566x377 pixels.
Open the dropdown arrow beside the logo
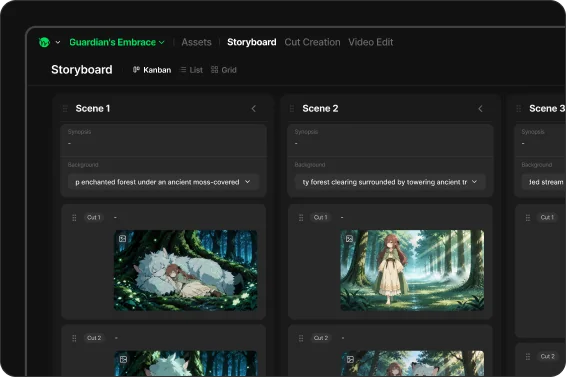(x=58, y=42)
